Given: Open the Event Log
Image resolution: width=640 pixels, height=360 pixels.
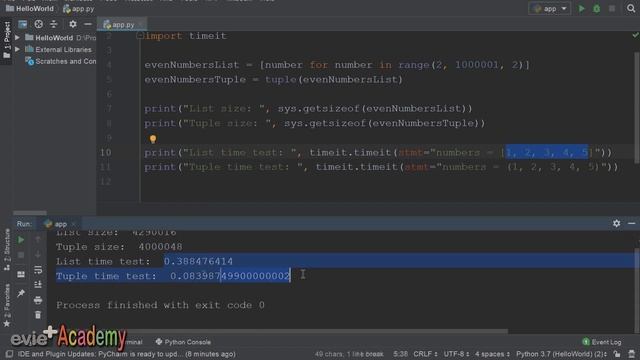Looking at the screenshot, I should click(x=602, y=342).
